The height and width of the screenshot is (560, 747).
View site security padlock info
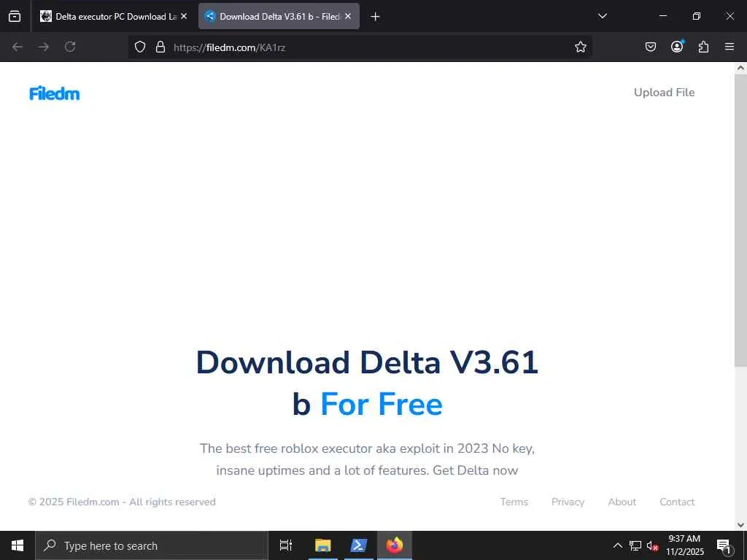click(x=160, y=47)
